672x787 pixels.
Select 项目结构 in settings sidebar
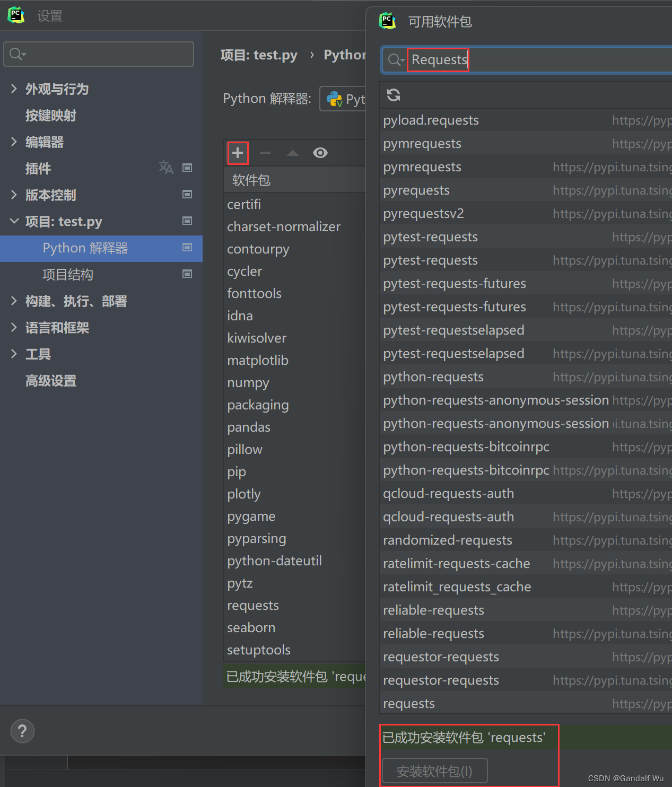(x=67, y=274)
